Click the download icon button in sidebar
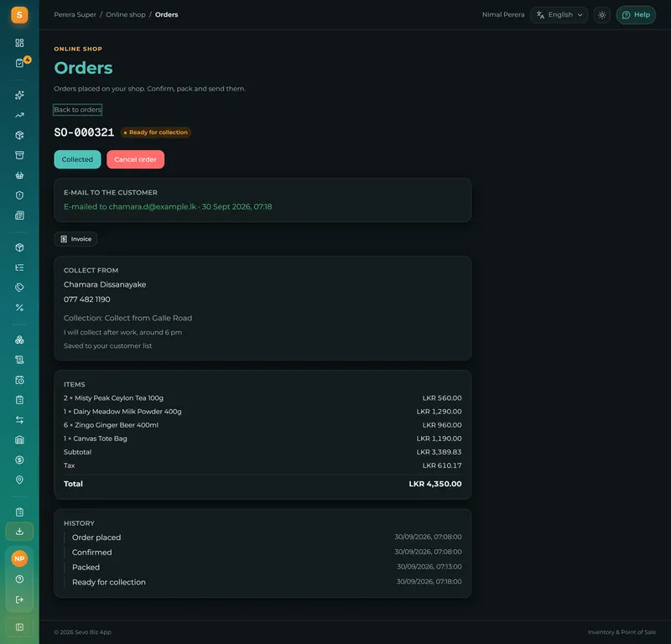Viewport: 671px width, 644px height. (x=19, y=532)
